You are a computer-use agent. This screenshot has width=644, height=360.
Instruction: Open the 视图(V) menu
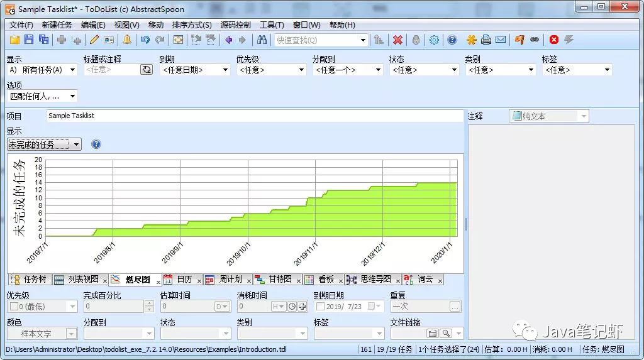coord(127,25)
